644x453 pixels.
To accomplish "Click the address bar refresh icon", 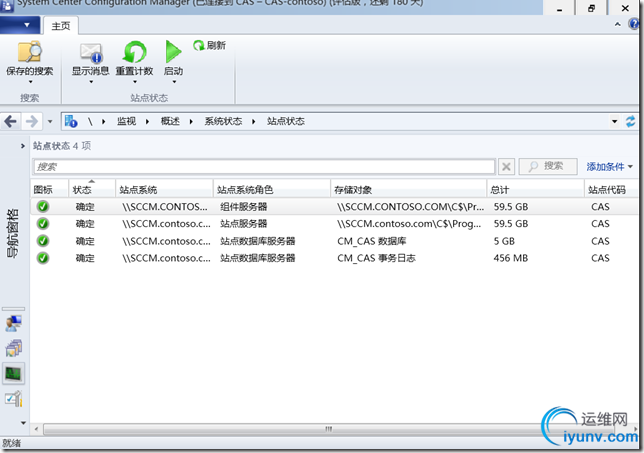I will [x=630, y=122].
